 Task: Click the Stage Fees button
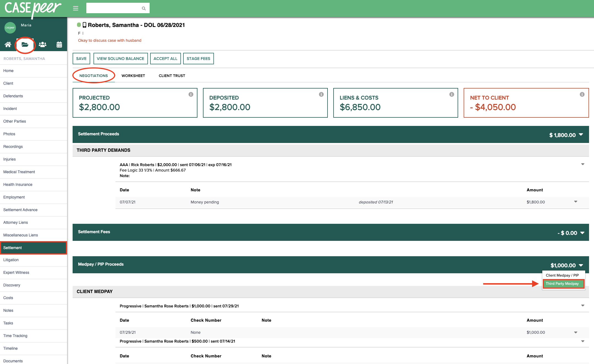click(198, 58)
